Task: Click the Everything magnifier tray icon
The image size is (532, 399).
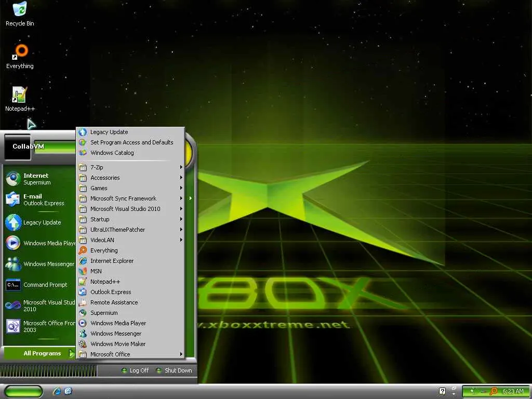Action: [494, 392]
